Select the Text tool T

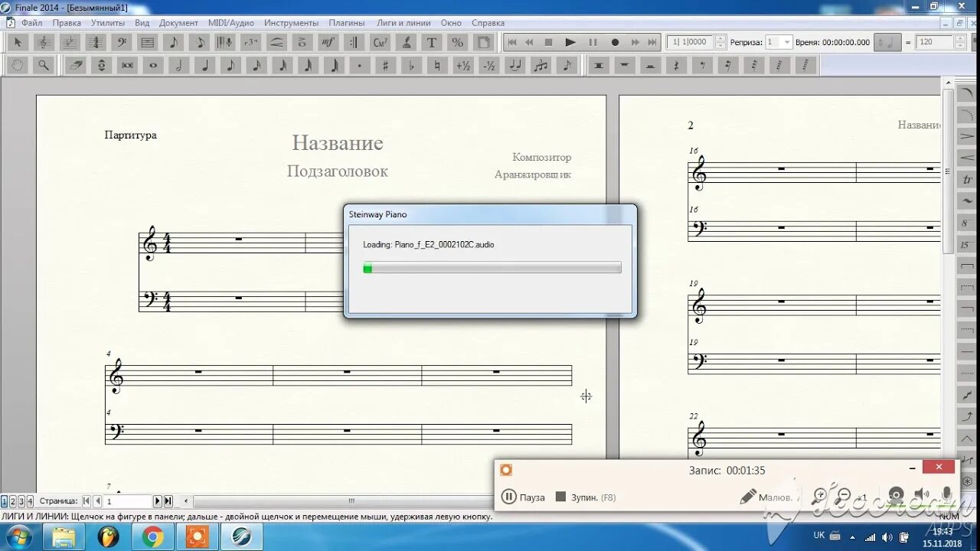432,42
